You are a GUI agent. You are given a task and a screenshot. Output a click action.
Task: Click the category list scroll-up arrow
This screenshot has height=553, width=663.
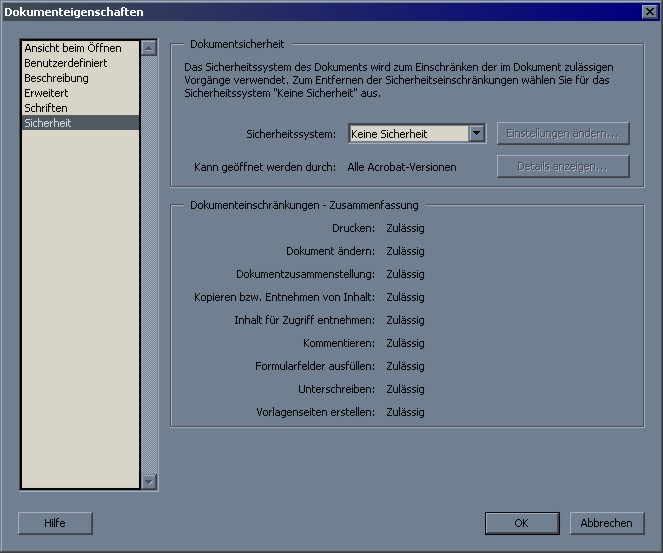tap(149, 48)
